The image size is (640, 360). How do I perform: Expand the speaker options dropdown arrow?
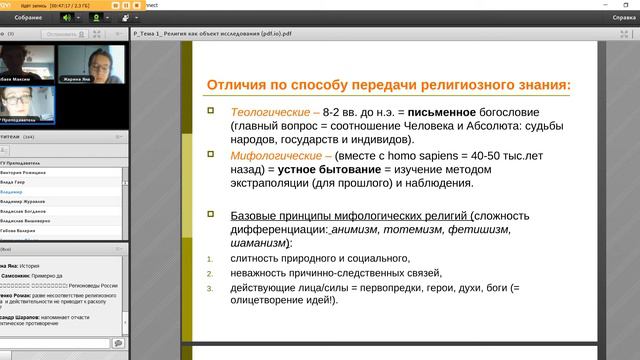(78, 18)
